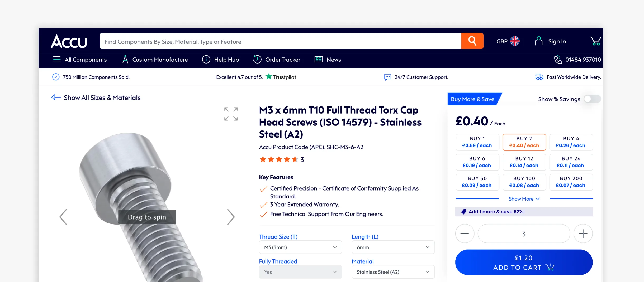Select the BUY 12 price tier
This screenshot has height=282, width=644.
[524, 162]
